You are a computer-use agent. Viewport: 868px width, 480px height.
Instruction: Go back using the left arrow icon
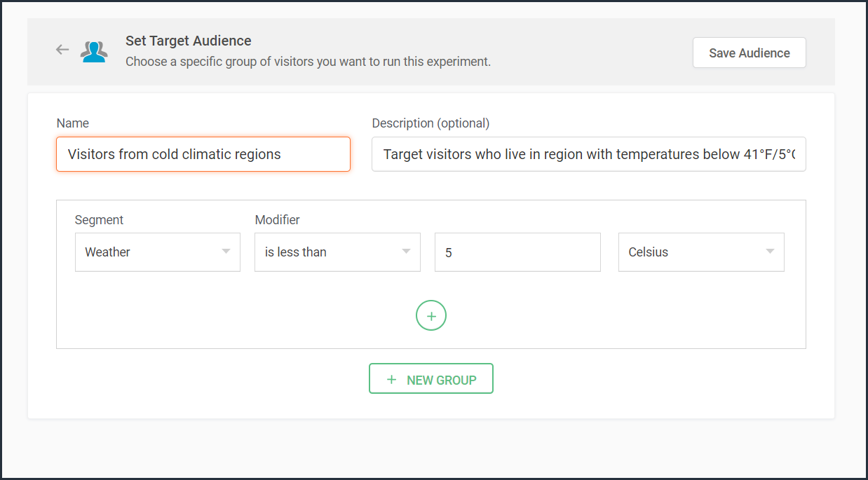click(x=62, y=50)
